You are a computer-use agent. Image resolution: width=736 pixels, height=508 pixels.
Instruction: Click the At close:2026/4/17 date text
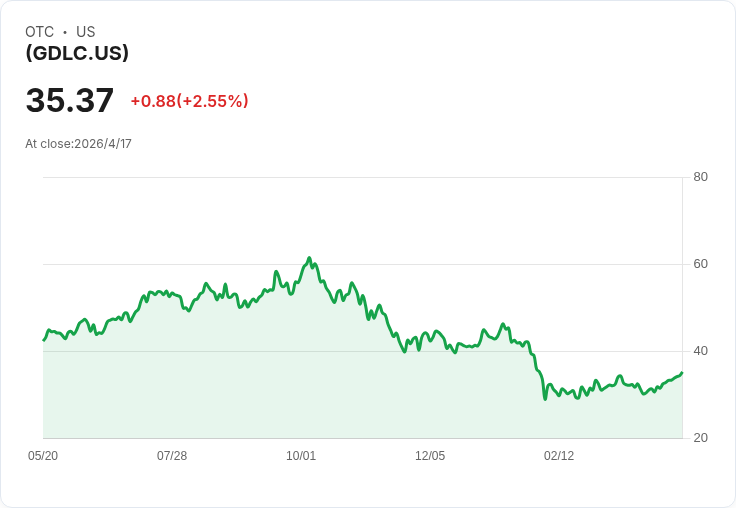[78, 144]
